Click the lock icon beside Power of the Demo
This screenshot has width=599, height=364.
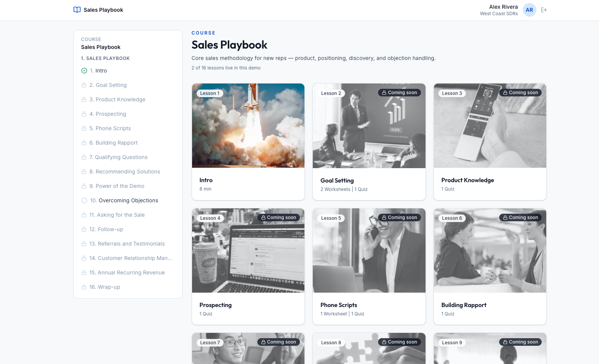coord(84,186)
